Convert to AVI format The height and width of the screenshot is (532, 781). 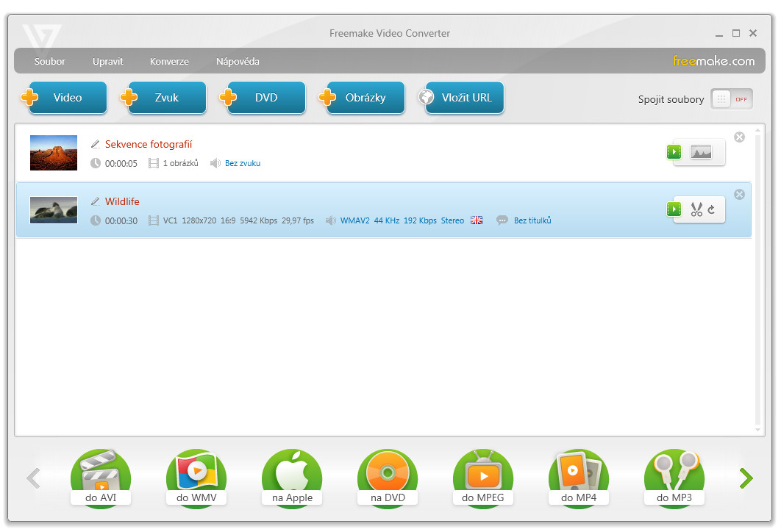pyautogui.click(x=101, y=478)
